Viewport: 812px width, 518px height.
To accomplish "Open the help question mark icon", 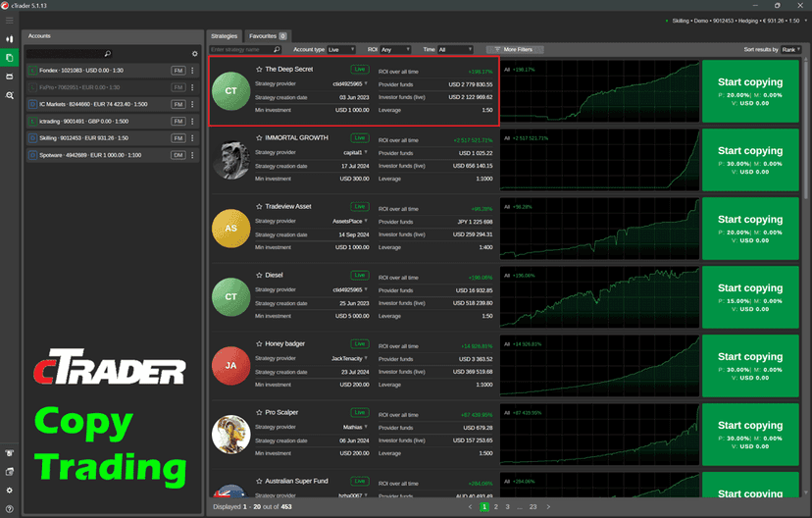I will pos(10,508).
